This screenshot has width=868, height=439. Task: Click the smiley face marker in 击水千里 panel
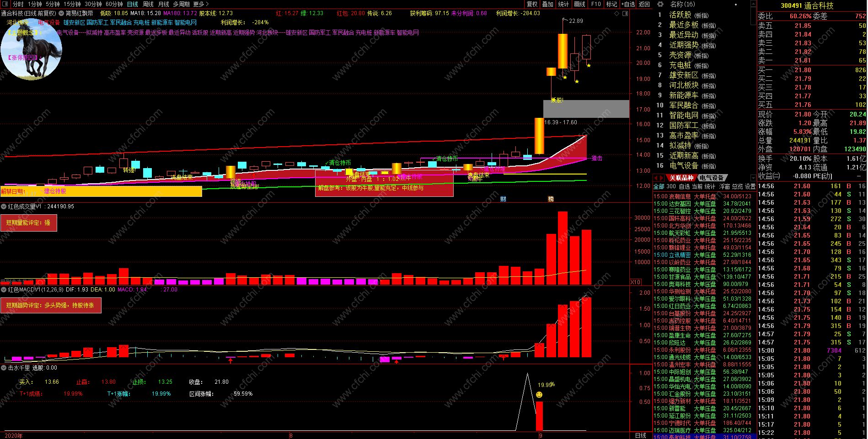539,395
